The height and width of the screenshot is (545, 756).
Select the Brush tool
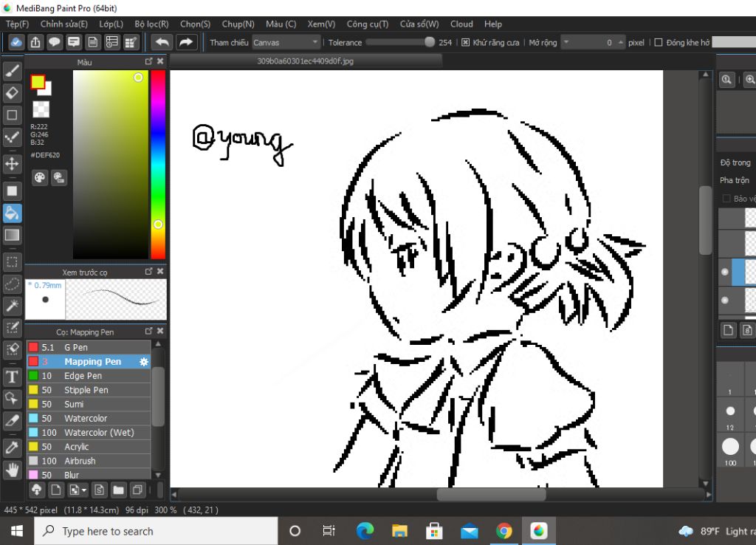tap(12, 71)
